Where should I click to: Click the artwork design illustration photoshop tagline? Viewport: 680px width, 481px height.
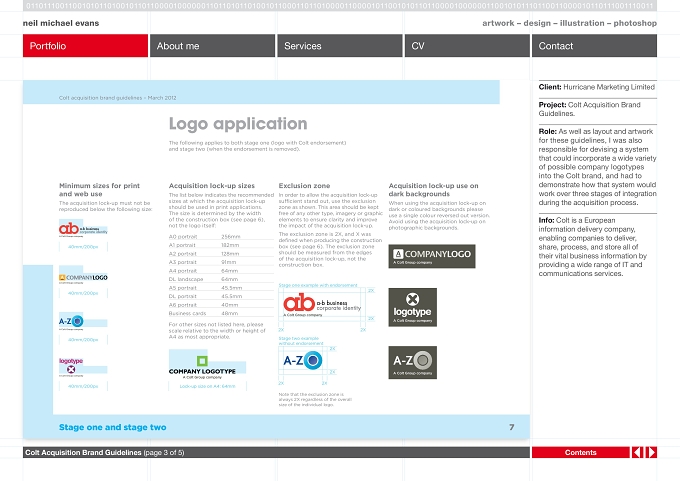pos(569,23)
